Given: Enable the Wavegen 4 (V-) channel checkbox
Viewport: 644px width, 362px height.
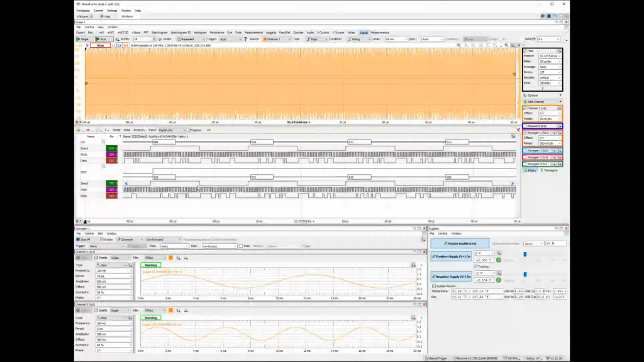Looking at the screenshot, I should 525,164.
